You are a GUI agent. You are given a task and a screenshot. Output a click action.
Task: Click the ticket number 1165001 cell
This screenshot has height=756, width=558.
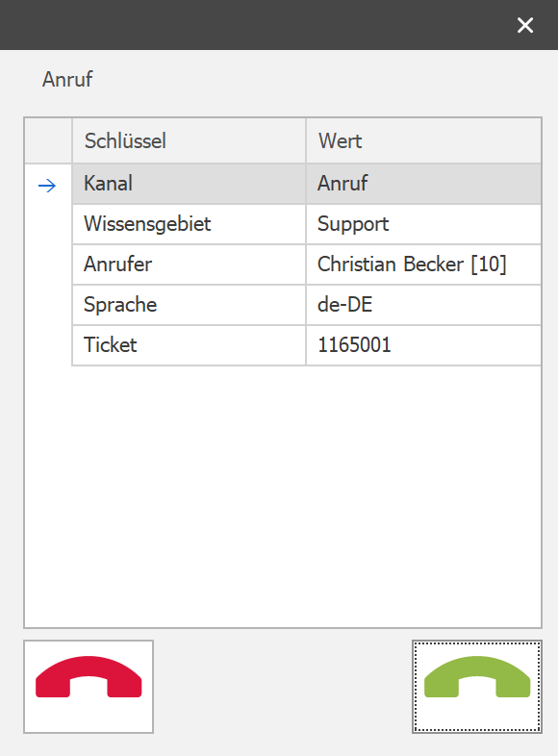423,345
